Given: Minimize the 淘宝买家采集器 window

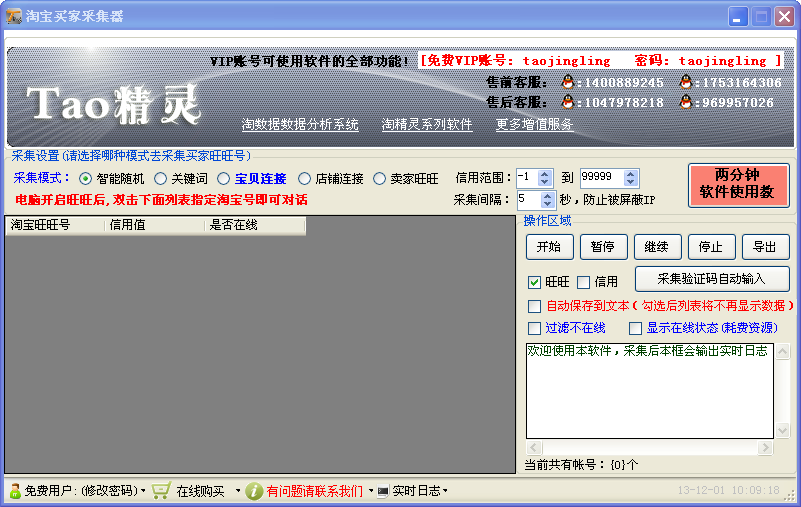Looking at the screenshot, I should (x=738, y=16).
